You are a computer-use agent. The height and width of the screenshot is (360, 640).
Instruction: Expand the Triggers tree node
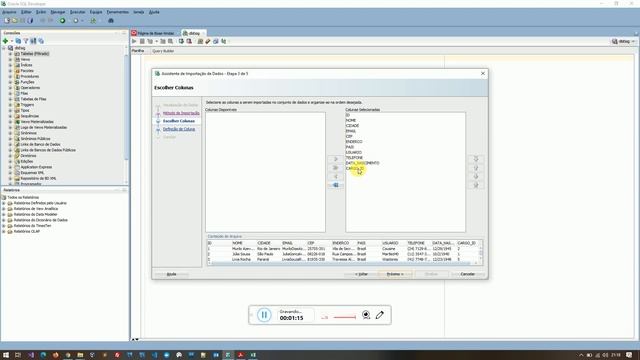[10, 104]
